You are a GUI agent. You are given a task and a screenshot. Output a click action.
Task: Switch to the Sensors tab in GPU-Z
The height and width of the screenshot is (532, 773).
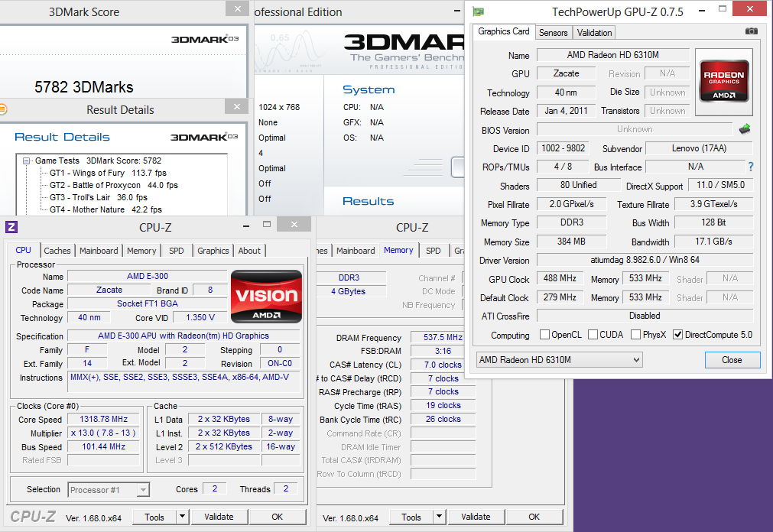553,33
